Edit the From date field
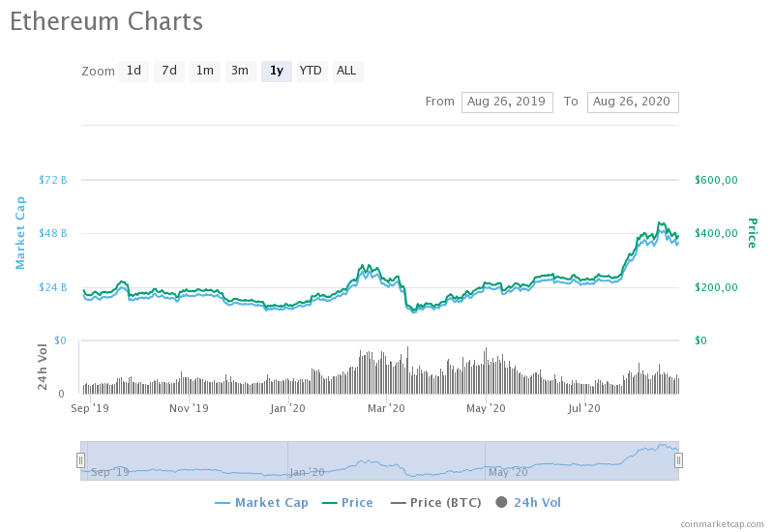The width and height of the screenshot is (774, 532). click(507, 103)
